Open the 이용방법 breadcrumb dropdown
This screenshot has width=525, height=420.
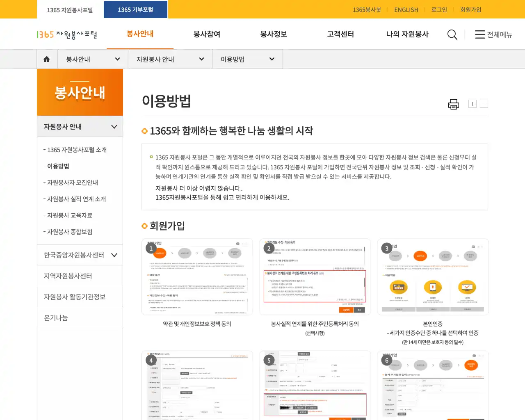pyautogui.click(x=247, y=59)
